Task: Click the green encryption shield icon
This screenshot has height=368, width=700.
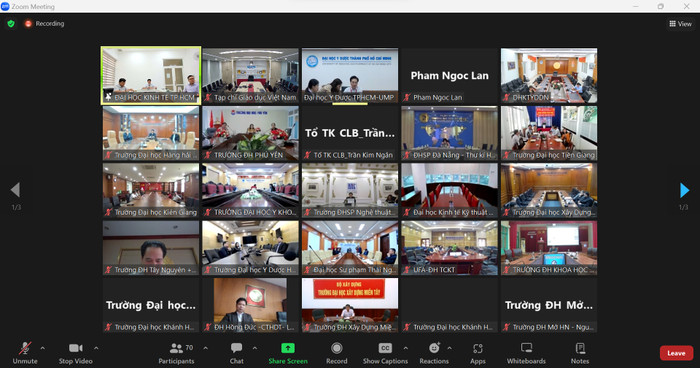Action: 11,24
